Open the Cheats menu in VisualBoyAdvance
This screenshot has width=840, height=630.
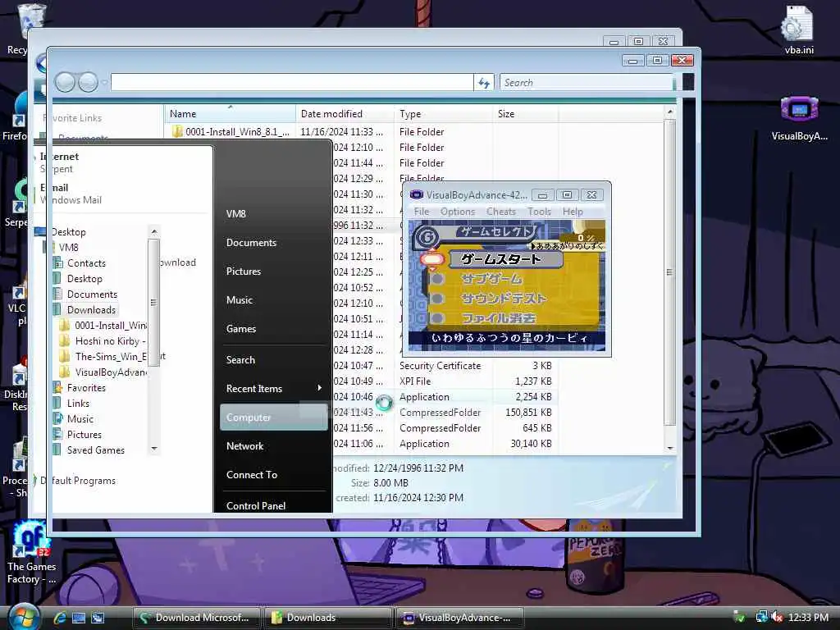pyautogui.click(x=501, y=212)
